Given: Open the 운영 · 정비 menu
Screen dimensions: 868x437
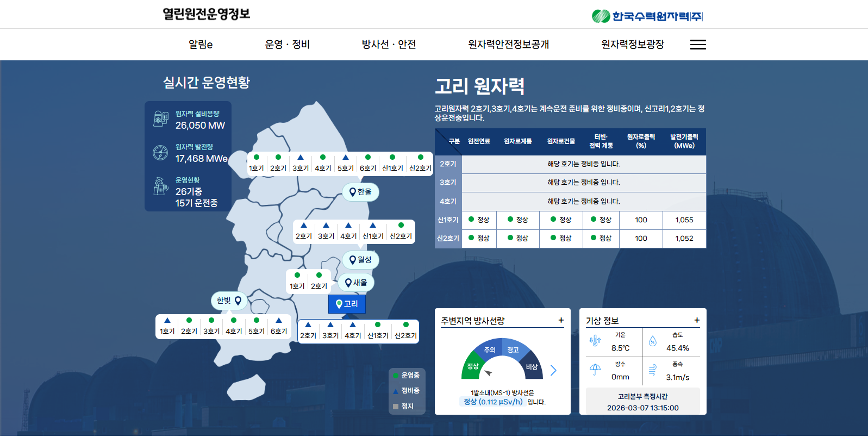Looking at the screenshot, I should (287, 45).
